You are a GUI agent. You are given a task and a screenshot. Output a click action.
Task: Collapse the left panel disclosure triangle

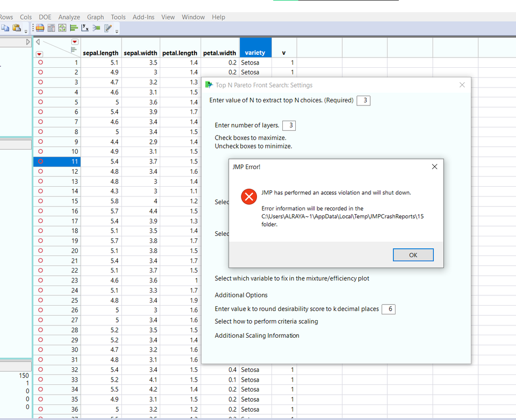(x=37, y=42)
